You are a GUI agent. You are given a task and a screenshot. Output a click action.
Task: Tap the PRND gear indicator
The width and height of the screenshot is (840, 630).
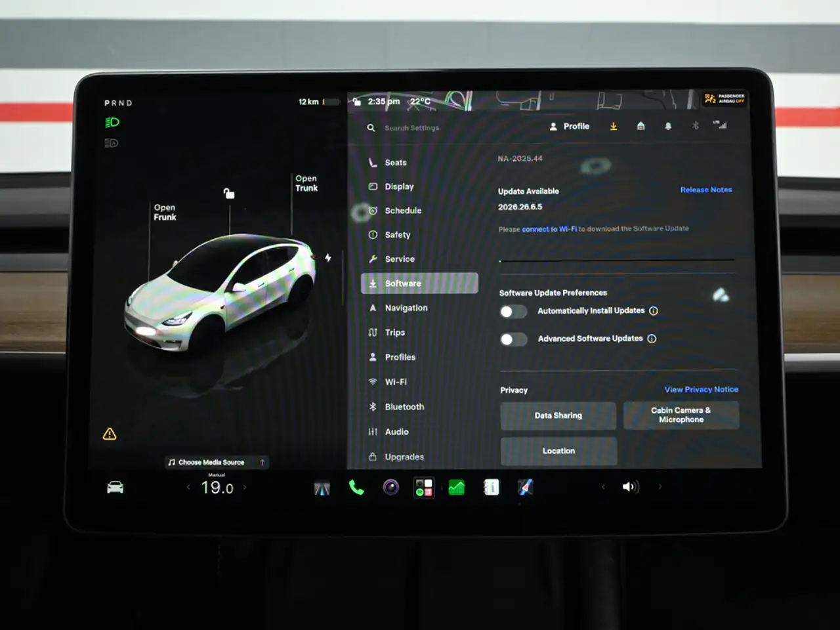pyautogui.click(x=118, y=103)
